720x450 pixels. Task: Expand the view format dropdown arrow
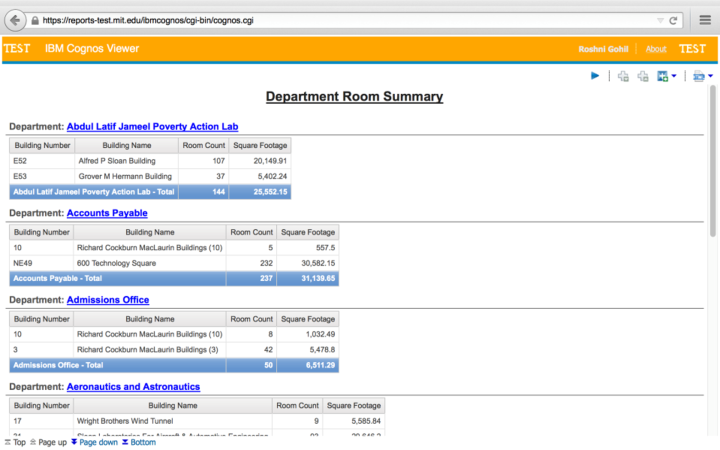(x=710, y=76)
